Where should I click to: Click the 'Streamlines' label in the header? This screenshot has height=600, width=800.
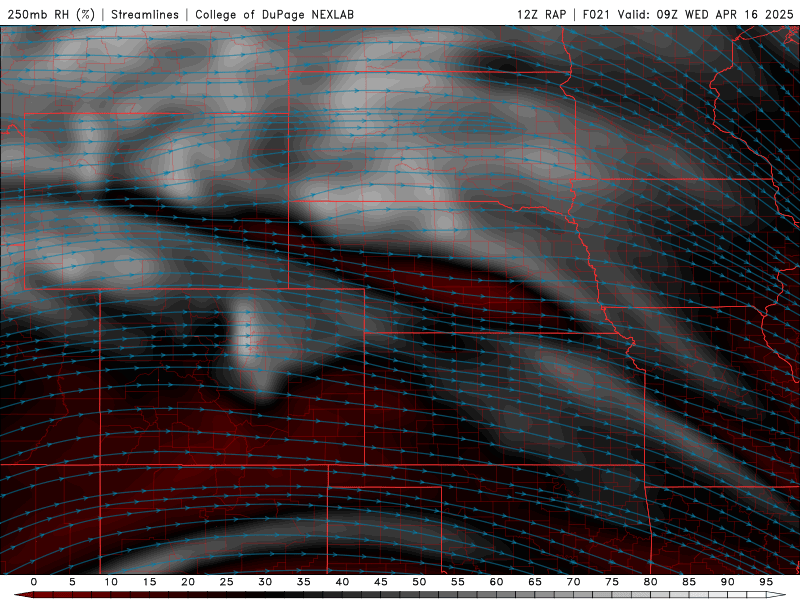tap(145, 14)
